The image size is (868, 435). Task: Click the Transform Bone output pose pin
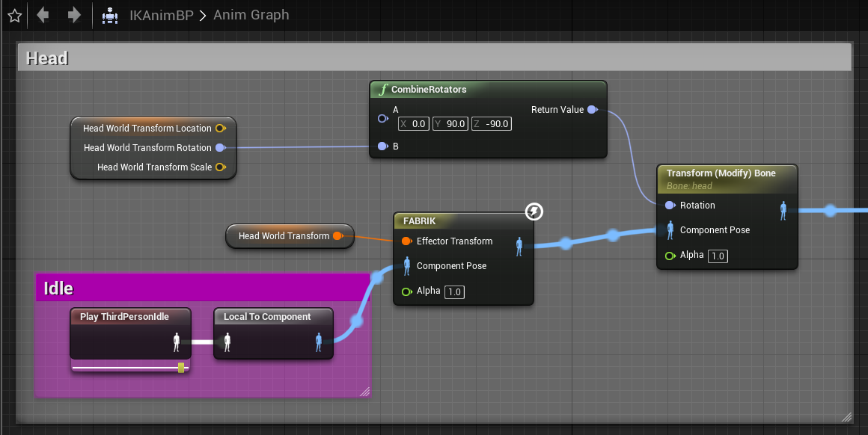pos(783,211)
